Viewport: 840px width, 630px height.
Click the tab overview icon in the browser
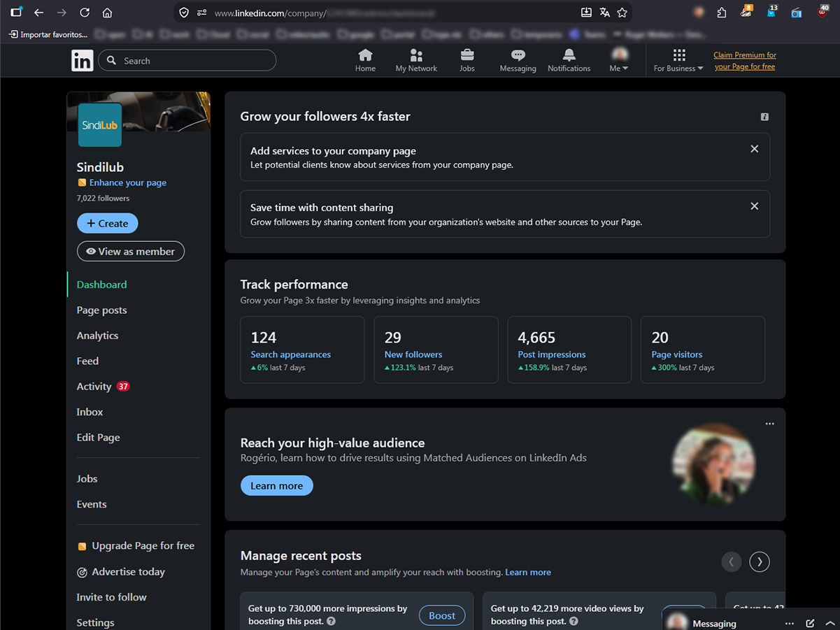[16, 12]
